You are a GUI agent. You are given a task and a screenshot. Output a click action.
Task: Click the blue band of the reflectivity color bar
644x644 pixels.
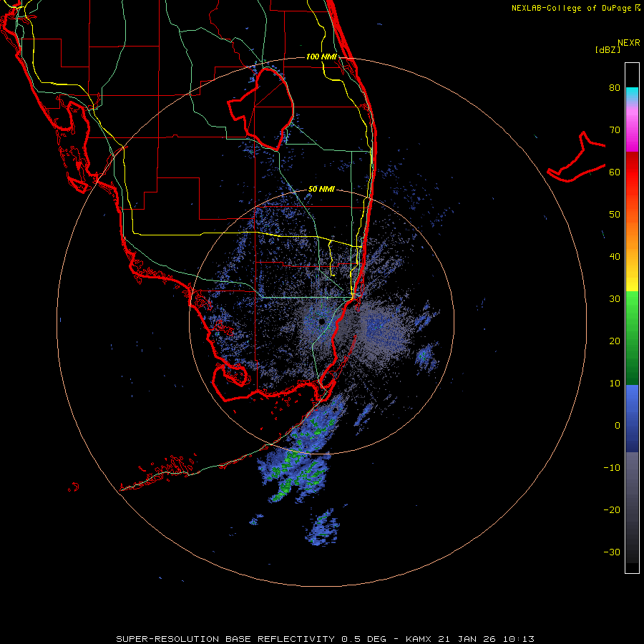pos(632,419)
